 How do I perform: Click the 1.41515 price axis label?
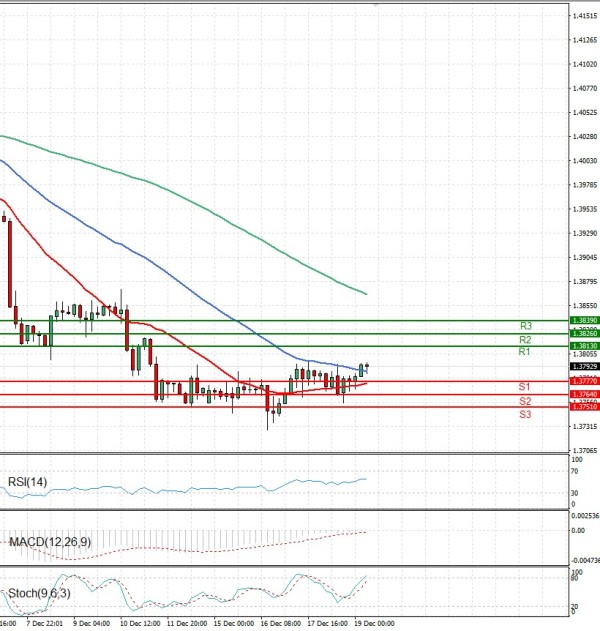pos(586,16)
